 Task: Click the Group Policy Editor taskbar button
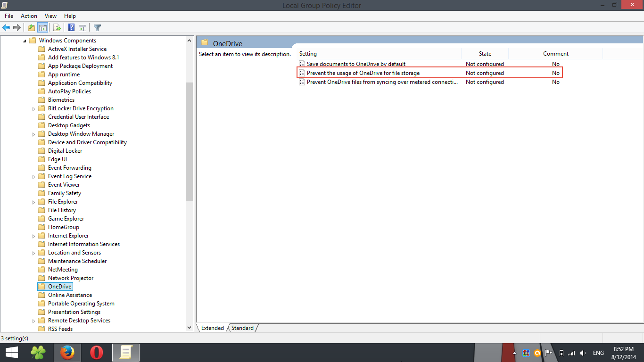(125, 353)
